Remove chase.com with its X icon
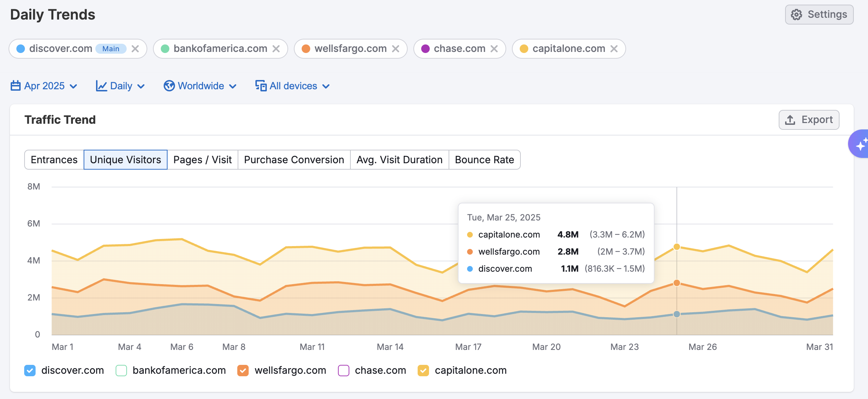 click(494, 49)
